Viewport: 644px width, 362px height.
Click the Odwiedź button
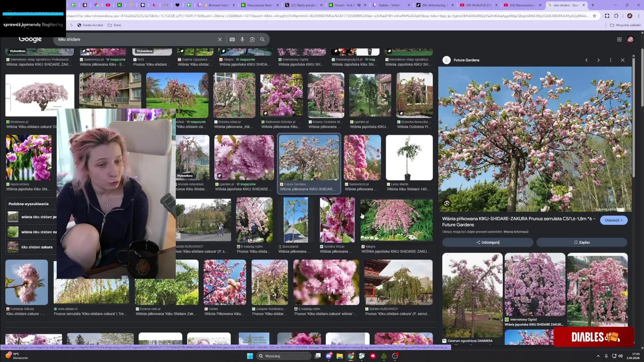pos(614,220)
